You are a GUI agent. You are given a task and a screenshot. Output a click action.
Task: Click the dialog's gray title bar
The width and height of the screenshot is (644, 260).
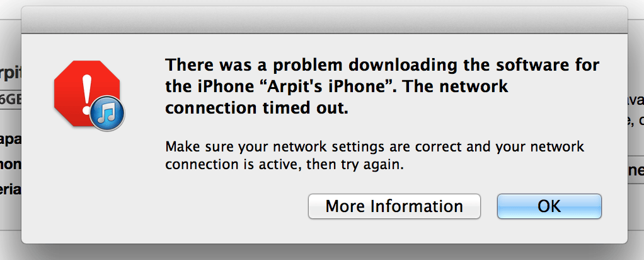tap(325, 20)
